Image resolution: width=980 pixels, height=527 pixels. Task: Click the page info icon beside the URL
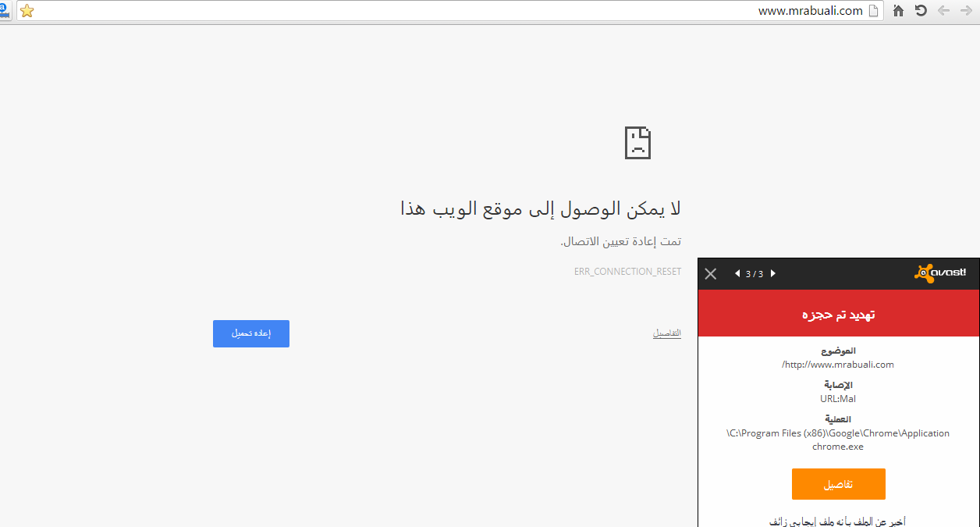874,11
